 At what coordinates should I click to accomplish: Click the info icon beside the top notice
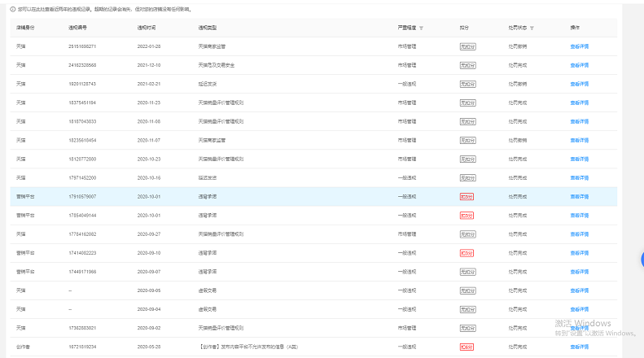pyautogui.click(x=13, y=9)
